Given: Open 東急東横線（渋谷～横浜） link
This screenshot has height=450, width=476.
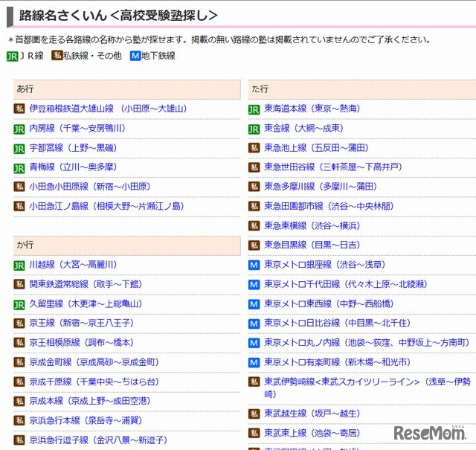Looking at the screenshot, I should pyautogui.click(x=312, y=225).
